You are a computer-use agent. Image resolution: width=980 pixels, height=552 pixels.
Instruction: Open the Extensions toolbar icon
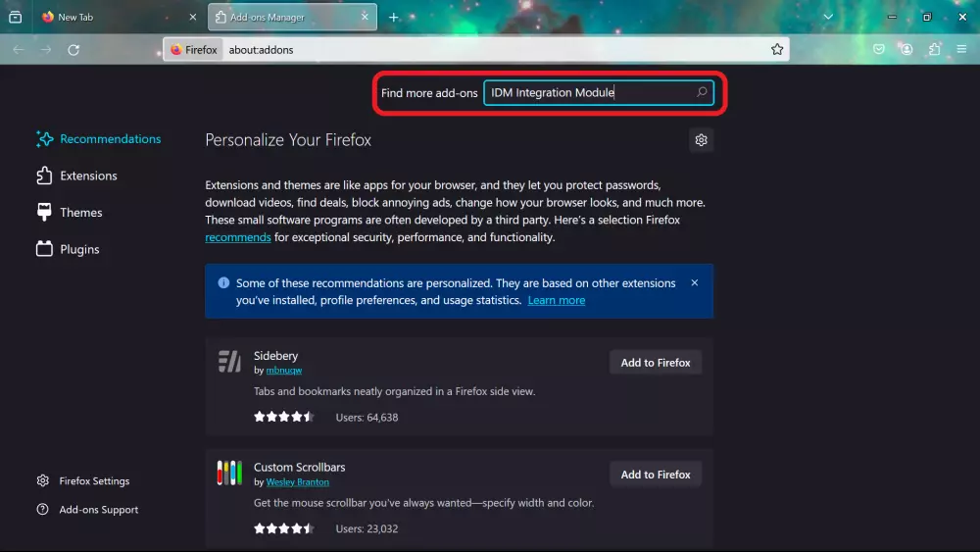pos(934,49)
